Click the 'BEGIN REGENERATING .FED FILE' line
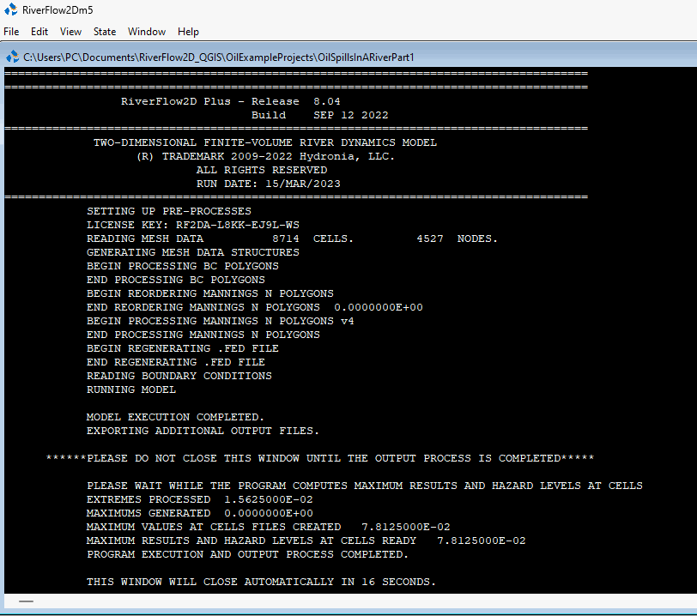The image size is (697, 616). 183,348
